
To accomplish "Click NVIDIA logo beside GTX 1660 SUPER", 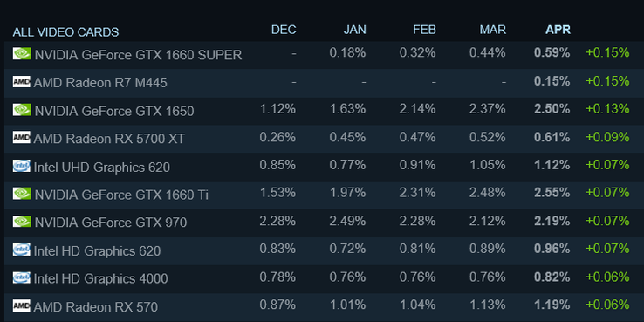I will [x=22, y=54].
